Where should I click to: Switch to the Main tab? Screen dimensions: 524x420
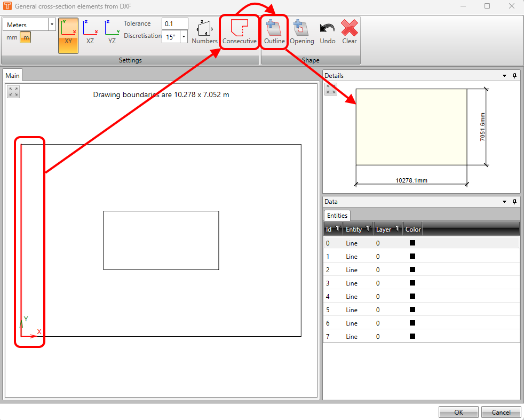(12, 75)
